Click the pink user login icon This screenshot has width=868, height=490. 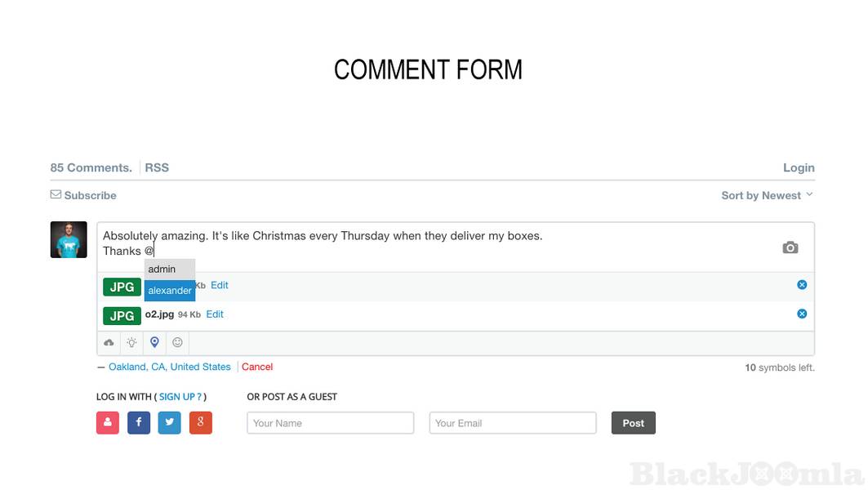coord(108,422)
